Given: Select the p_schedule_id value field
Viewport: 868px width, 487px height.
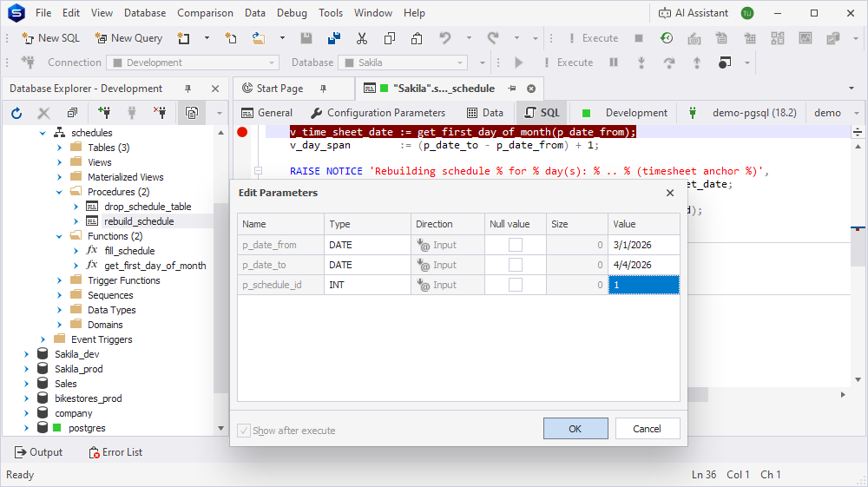Looking at the screenshot, I should pyautogui.click(x=644, y=285).
